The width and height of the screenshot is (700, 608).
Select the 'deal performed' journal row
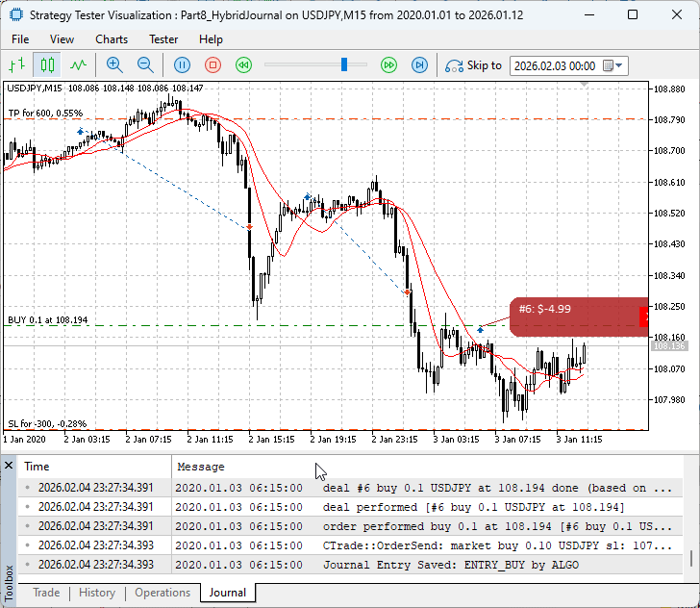coord(350,507)
